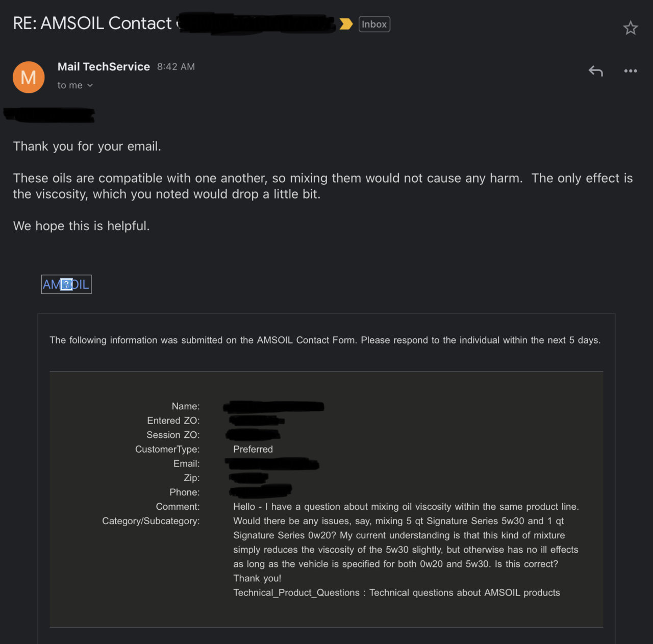This screenshot has height=644, width=653.
Task: Expand the "to me" recipient details chevron
Action: click(90, 85)
